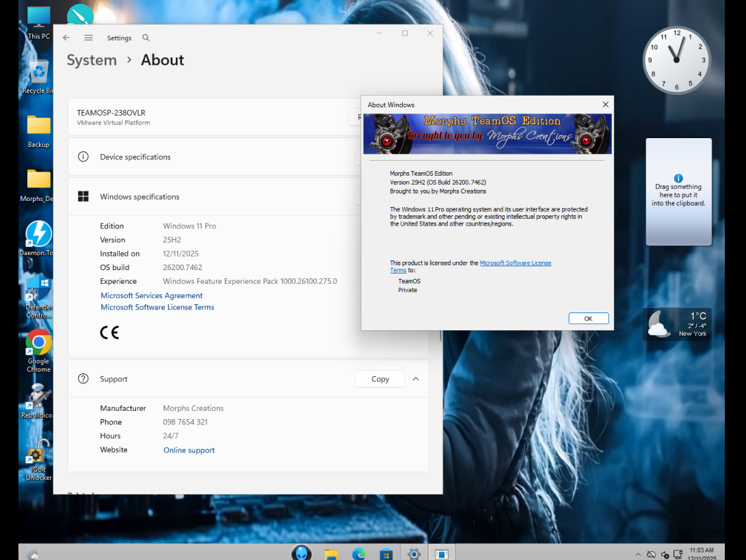The width and height of the screenshot is (746, 560).
Task: Open the Morphs_De folder on desktop
Action: click(38, 185)
